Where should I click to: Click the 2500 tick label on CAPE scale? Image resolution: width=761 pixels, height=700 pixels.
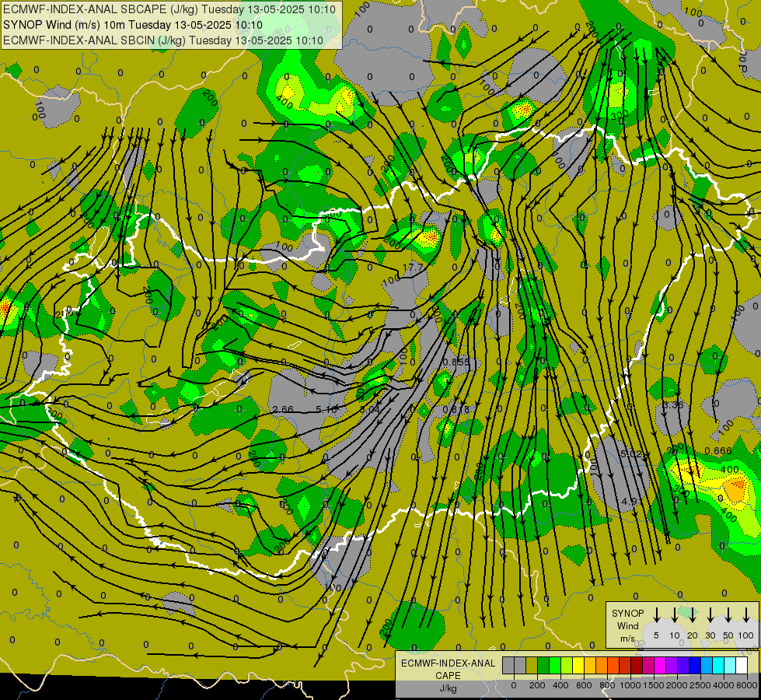tap(700, 685)
